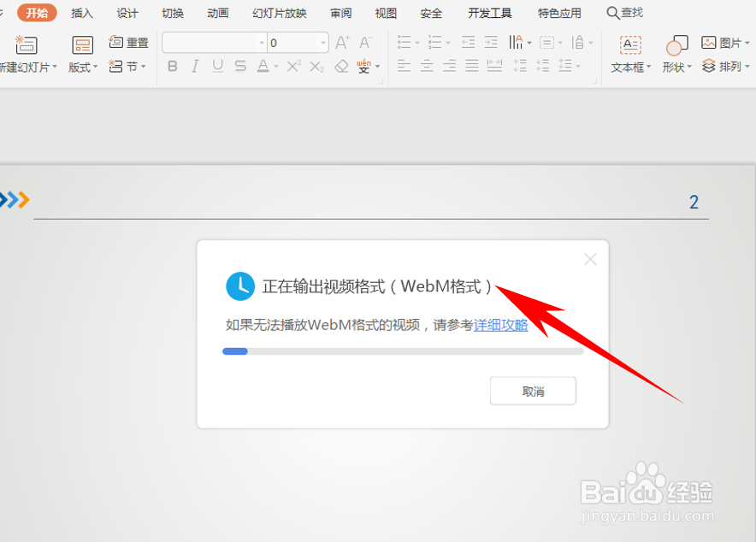Click the third spacing icon with dropdown

(x=565, y=66)
